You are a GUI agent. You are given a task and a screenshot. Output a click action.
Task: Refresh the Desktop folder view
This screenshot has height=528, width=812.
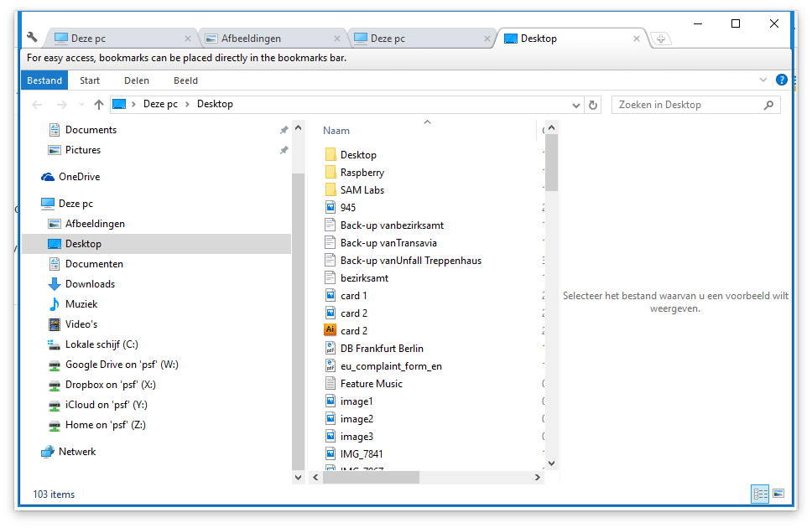593,105
